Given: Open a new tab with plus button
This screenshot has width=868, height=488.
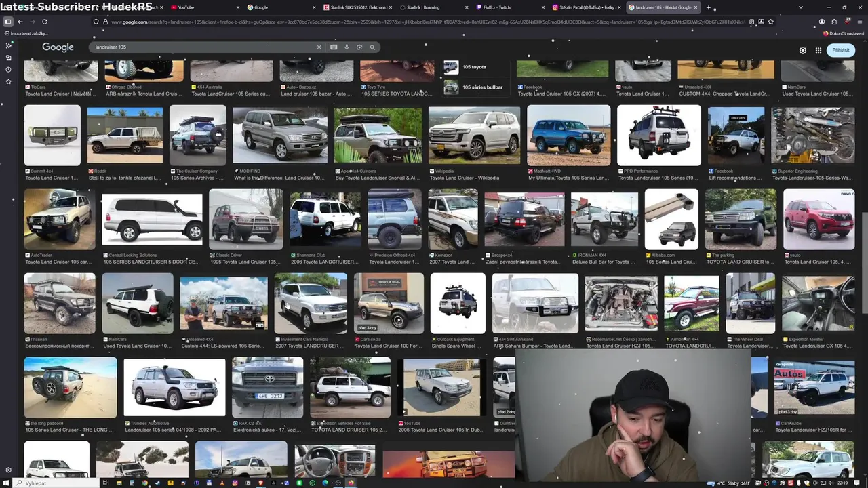Looking at the screenshot, I should 709,7.
